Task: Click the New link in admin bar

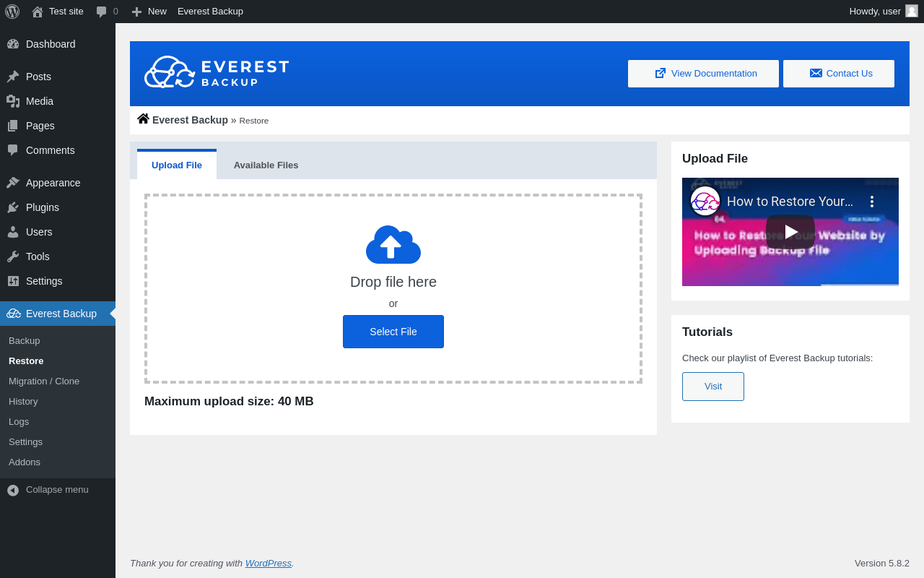Action: 157,12
